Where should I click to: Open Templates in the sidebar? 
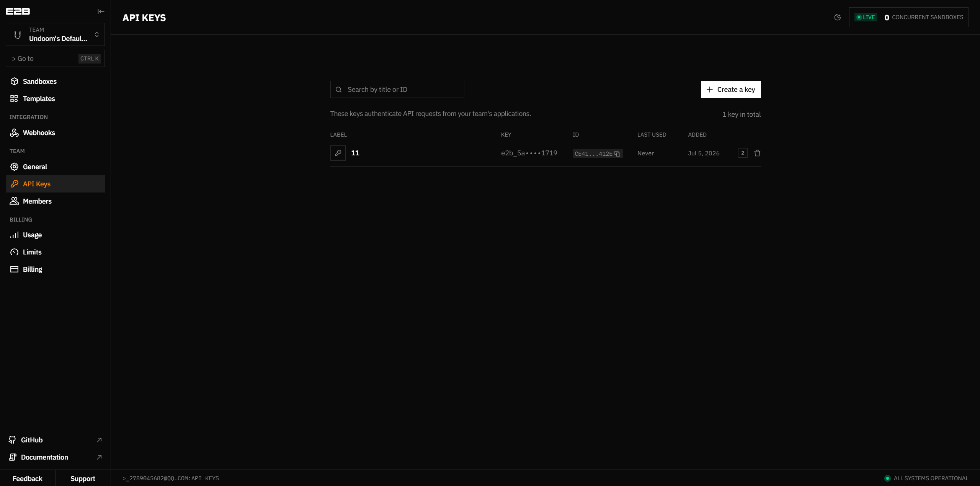point(55,99)
